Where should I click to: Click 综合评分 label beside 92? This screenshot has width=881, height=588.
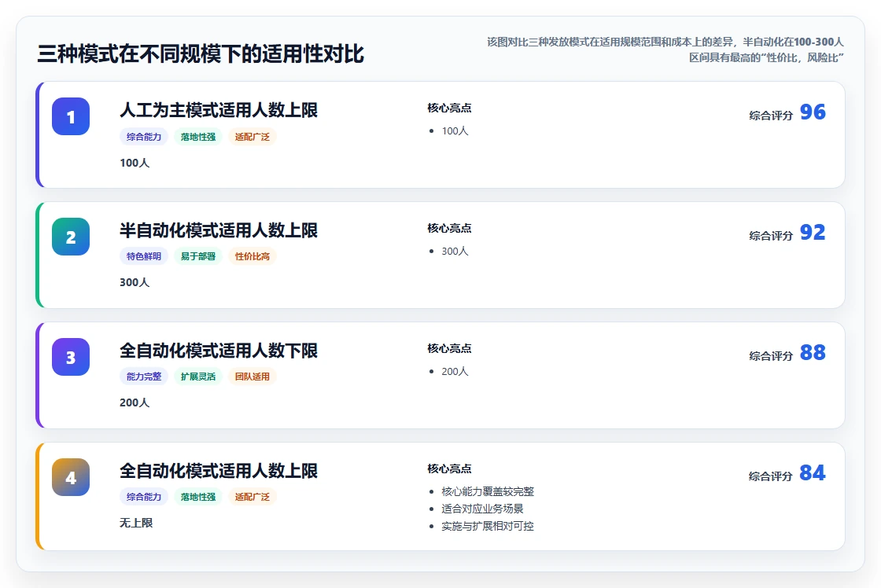click(x=771, y=235)
